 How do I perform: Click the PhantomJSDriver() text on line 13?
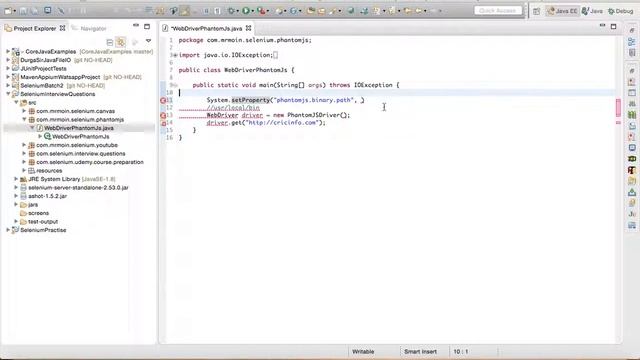(x=319, y=115)
